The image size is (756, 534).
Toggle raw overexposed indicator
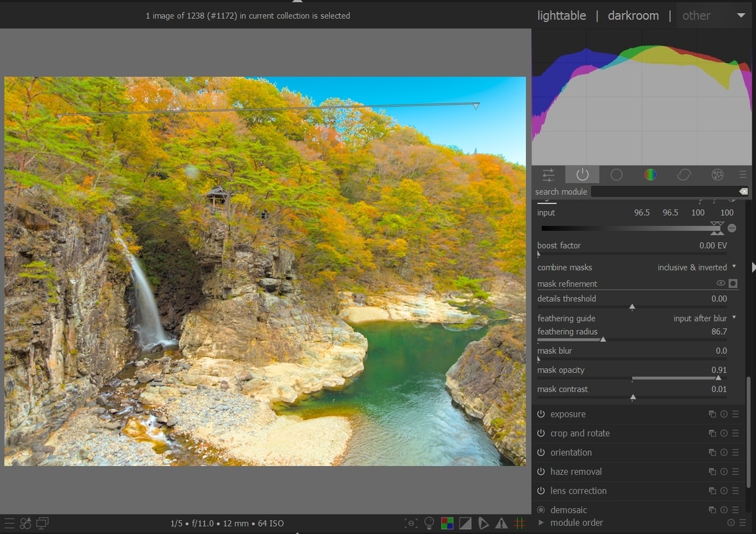447,523
